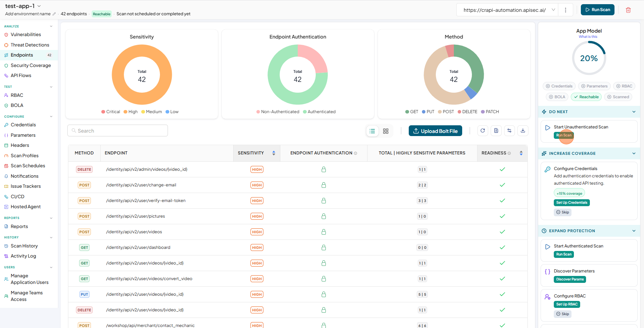
Task: Click the document report icon
Action: [496, 131]
